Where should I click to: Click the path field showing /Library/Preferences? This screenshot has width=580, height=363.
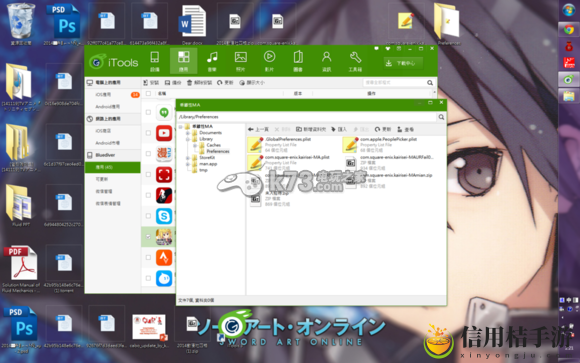[x=306, y=117]
